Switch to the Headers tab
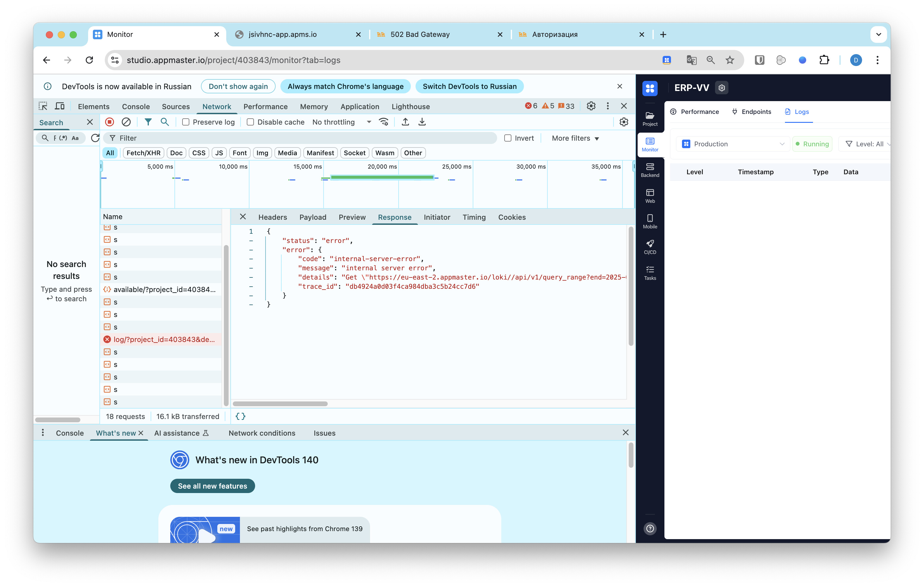Viewport: 924px width, 587px height. [x=272, y=217]
